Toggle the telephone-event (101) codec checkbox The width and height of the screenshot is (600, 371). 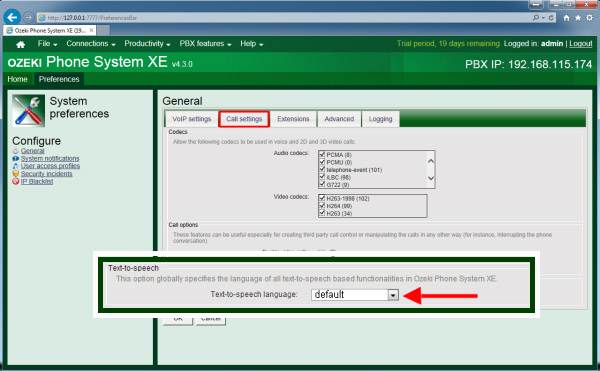322,169
